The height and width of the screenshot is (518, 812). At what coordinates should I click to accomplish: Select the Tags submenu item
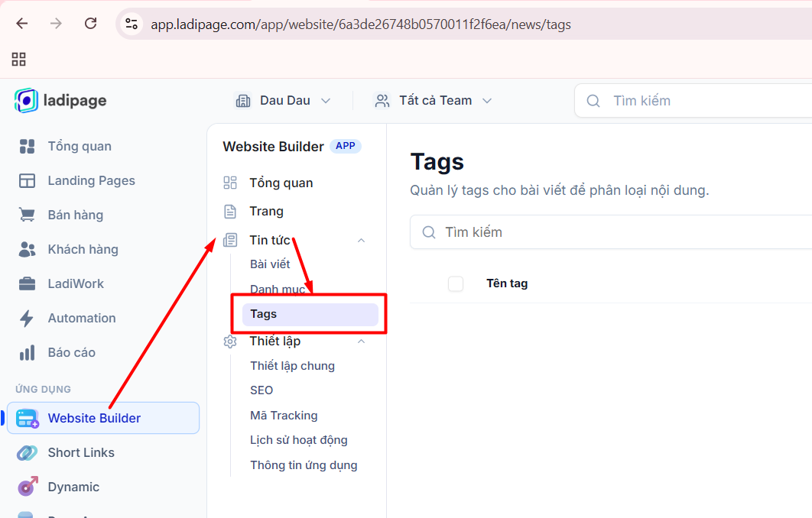coord(310,314)
